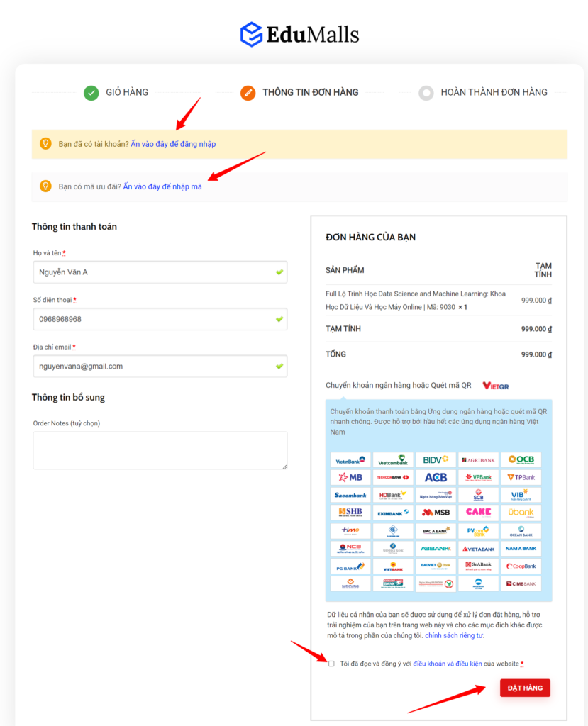Screen dimensions: 588x726
Task: Open the 'chính sách riêng tư' link
Action: 454,636
